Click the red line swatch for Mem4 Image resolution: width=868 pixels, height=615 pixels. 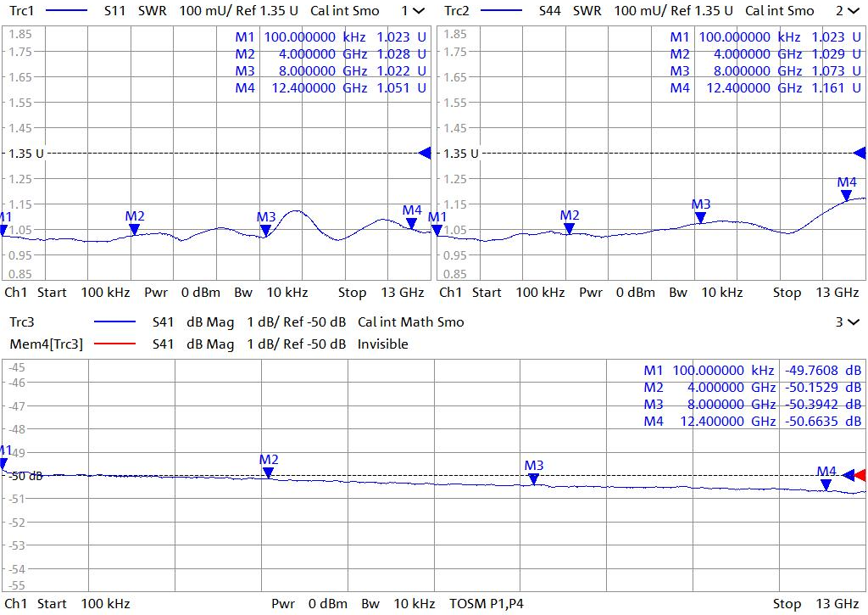tap(115, 344)
